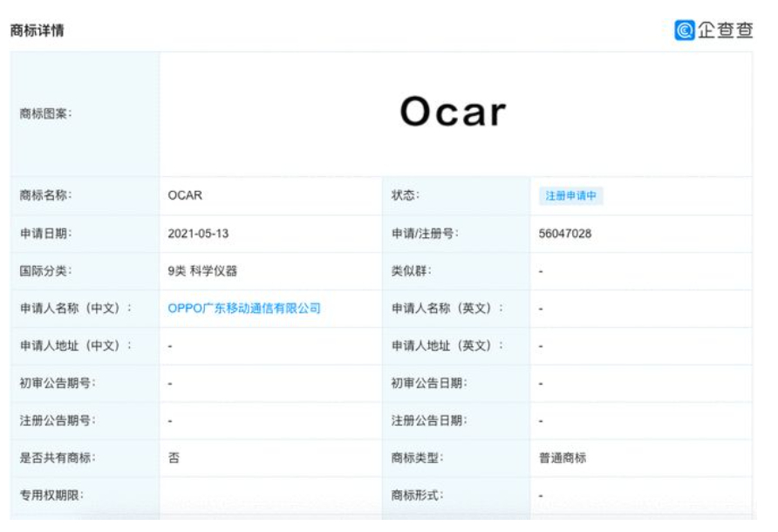Click the 申请人地址（英文） label

coord(447,346)
